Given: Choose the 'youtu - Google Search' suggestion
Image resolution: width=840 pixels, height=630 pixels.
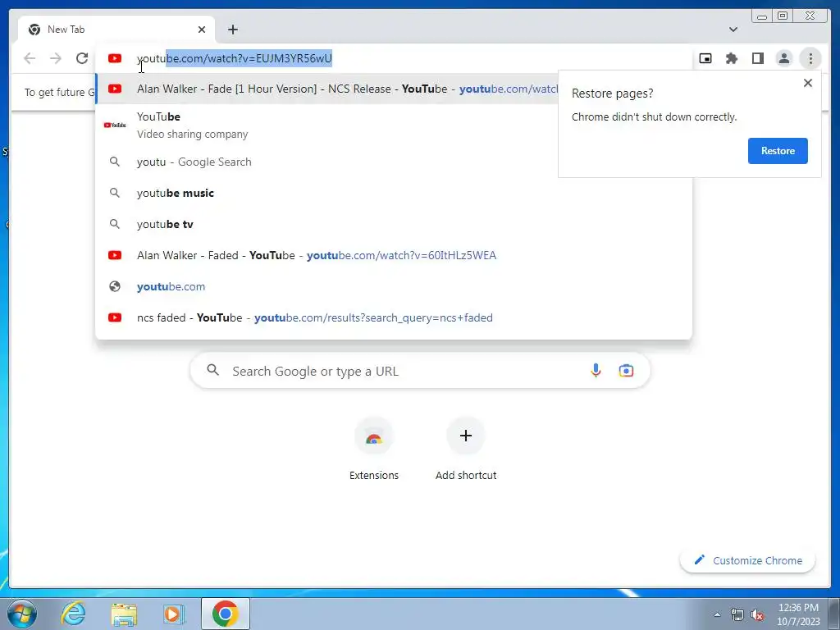Looking at the screenshot, I should [326, 162].
